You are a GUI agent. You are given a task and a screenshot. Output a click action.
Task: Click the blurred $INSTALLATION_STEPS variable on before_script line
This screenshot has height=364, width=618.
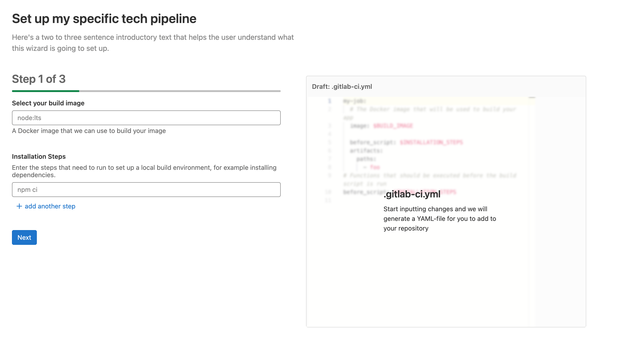click(x=431, y=142)
